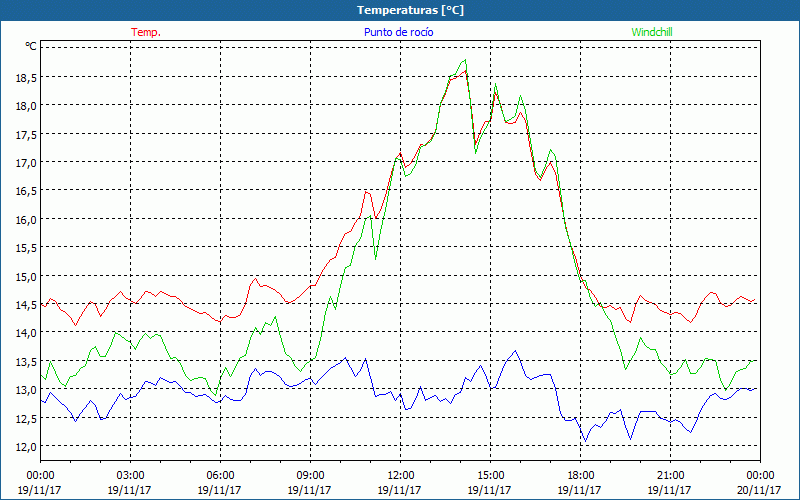Click the 12,0 y-axis value
The image size is (800, 500).
point(25,446)
